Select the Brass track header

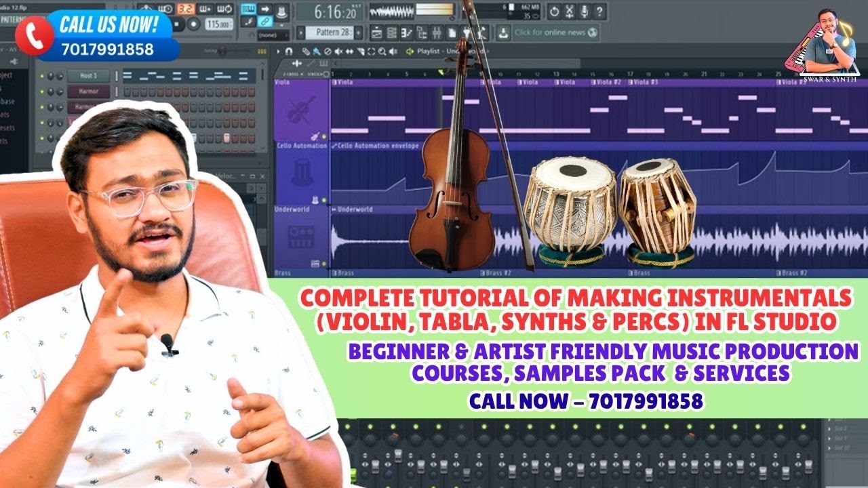click(301, 273)
